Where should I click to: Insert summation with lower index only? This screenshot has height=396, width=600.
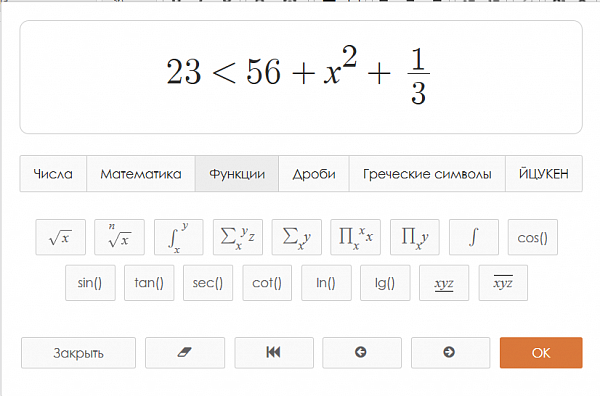(297, 237)
